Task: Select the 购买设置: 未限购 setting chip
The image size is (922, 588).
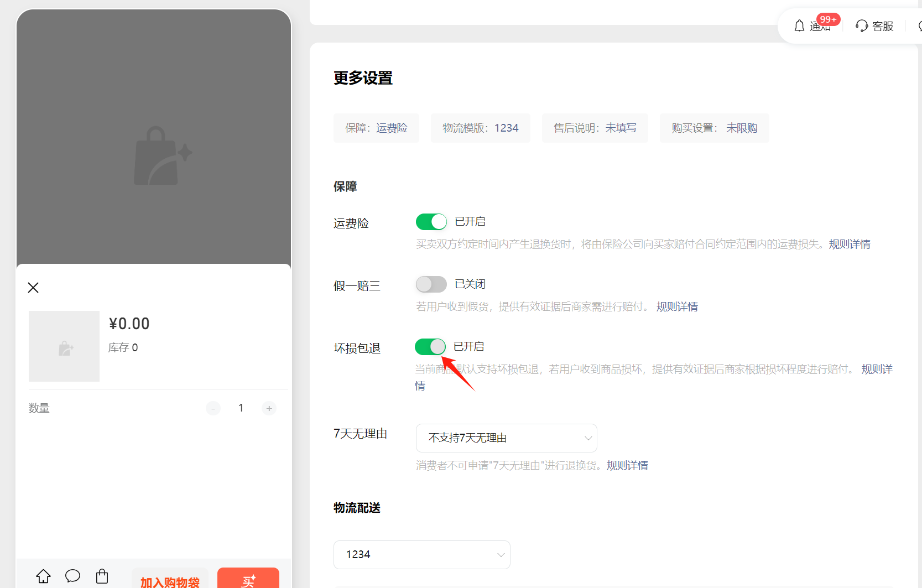Action: pos(714,128)
